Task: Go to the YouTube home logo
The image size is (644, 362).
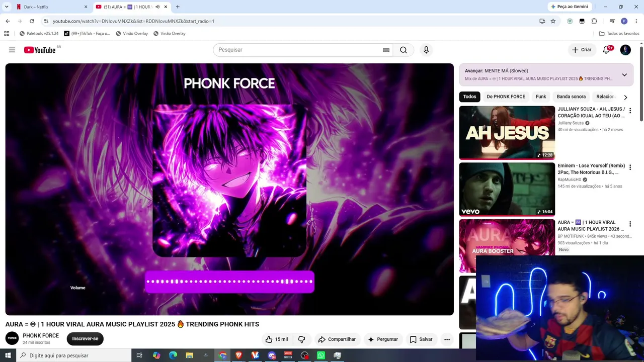Action: pyautogui.click(x=40, y=50)
